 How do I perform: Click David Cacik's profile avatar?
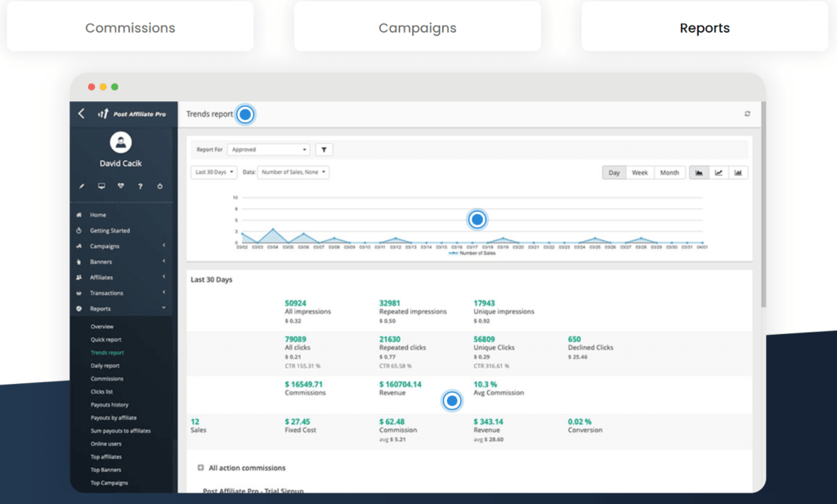(x=120, y=143)
